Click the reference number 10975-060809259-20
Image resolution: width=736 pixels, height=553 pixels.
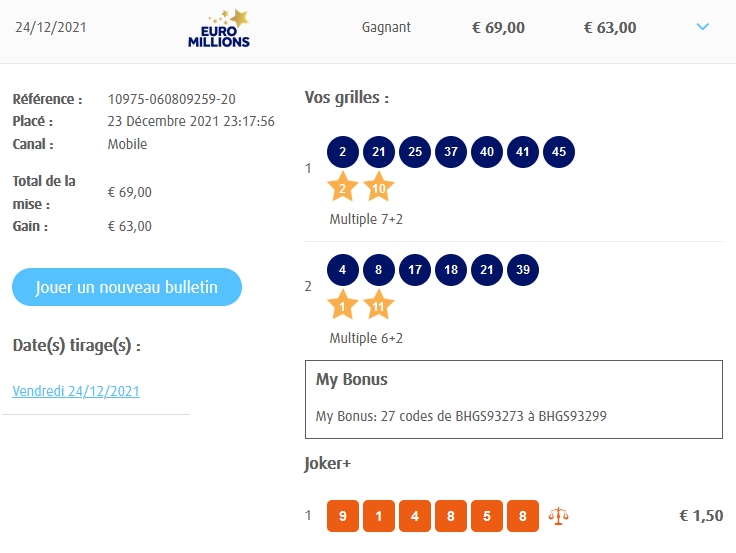pyautogui.click(x=172, y=99)
